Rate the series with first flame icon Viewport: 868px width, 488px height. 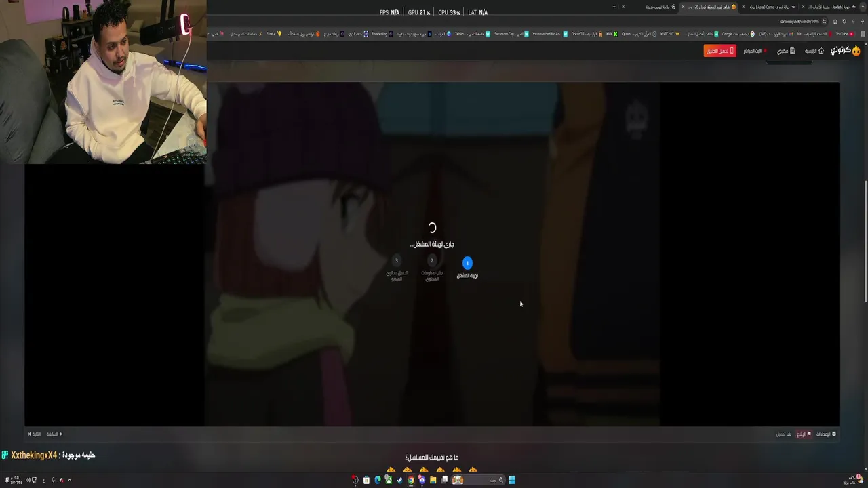pos(473,470)
